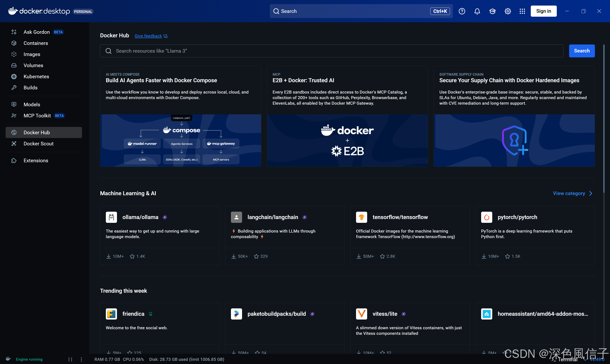Click the 'CPU 0.06%' status entry
This screenshot has height=364, width=610.
(133, 359)
